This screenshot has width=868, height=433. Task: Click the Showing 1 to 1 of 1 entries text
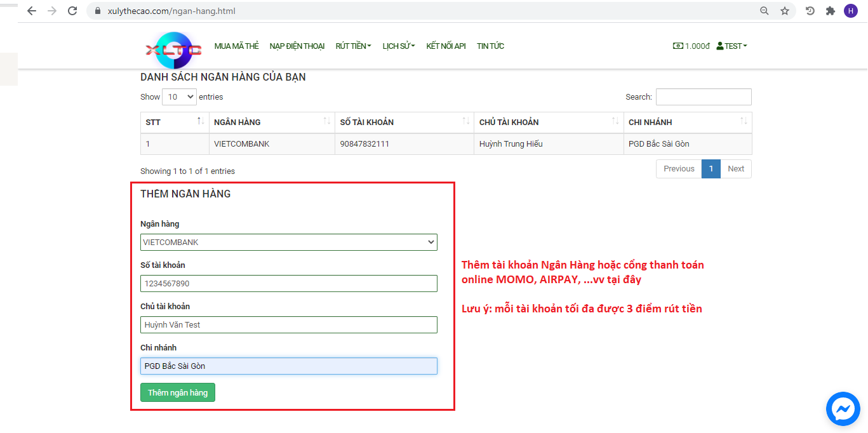[187, 171]
